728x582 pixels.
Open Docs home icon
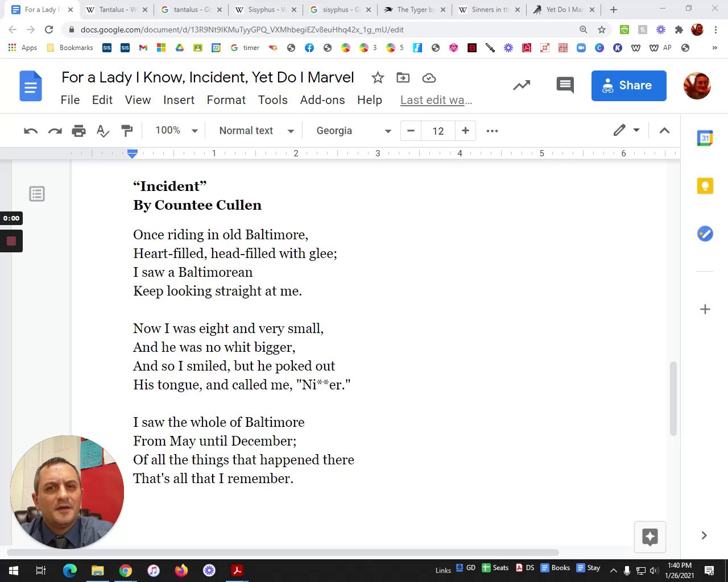[31, 86]
